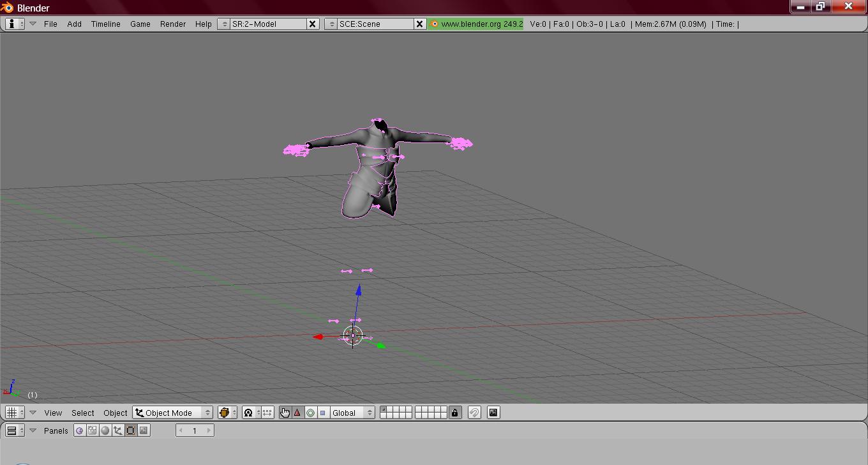
Task: Switch to the Shading context panel
Action: [105, 431]
